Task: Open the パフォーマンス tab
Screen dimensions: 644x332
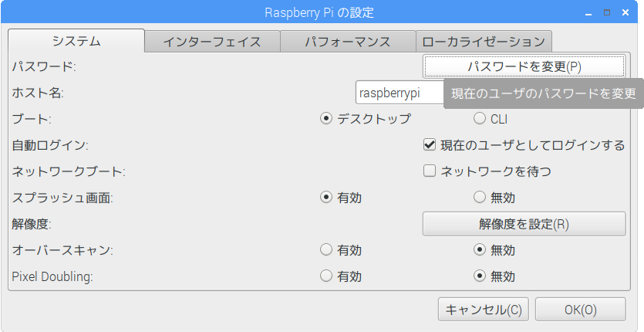Action: (348, 42)
